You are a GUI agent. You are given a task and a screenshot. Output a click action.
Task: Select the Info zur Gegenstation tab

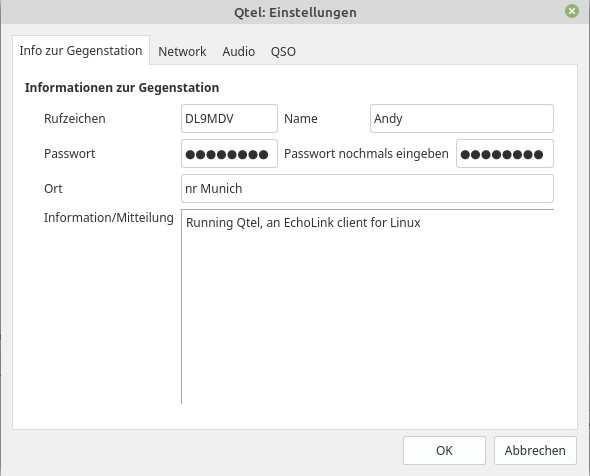(81, 50)
